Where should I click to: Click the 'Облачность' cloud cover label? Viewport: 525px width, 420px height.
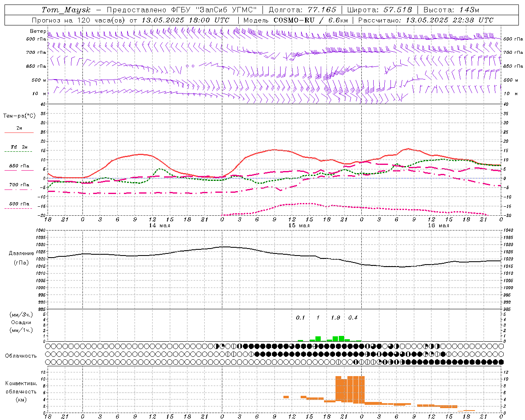(x=21, y=356)
